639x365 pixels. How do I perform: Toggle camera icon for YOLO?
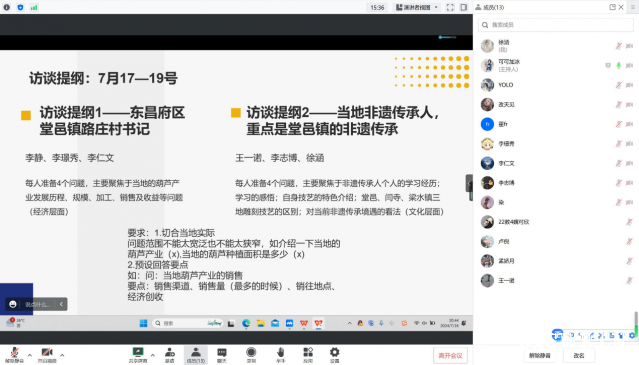tap(630, 85)
